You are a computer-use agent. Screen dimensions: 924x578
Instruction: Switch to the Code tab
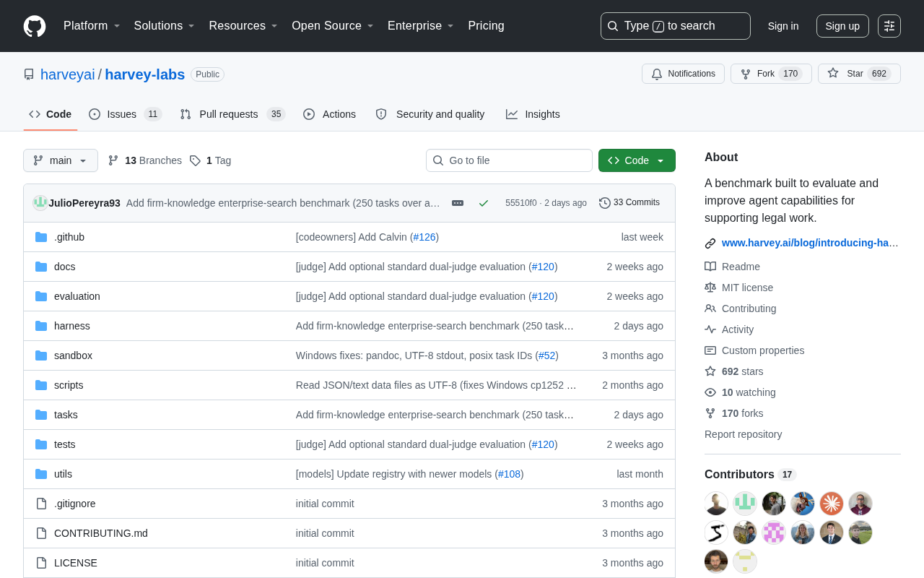coord(51,114)
